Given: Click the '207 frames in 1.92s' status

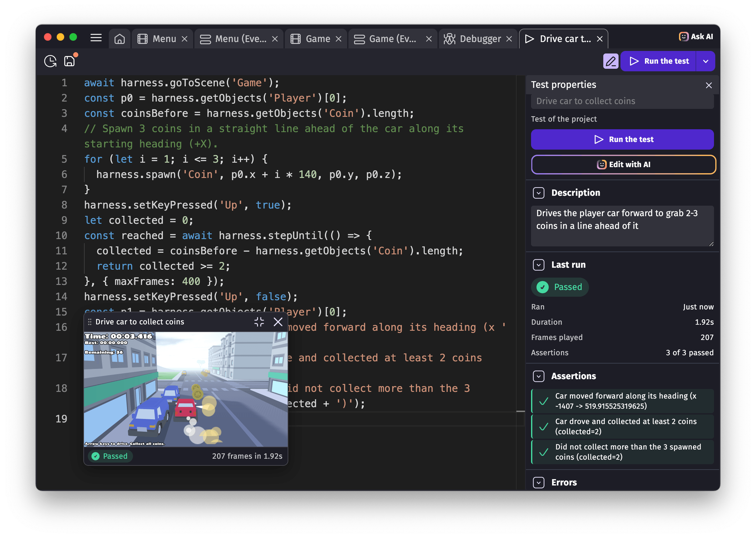Looking at the screenshot, I should [247, 456].
